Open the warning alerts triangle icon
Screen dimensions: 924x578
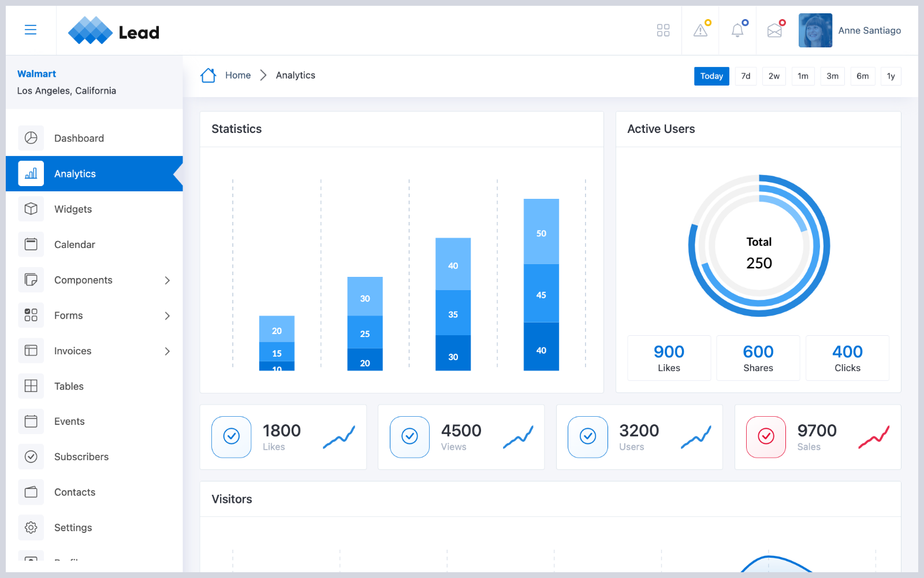701,30
